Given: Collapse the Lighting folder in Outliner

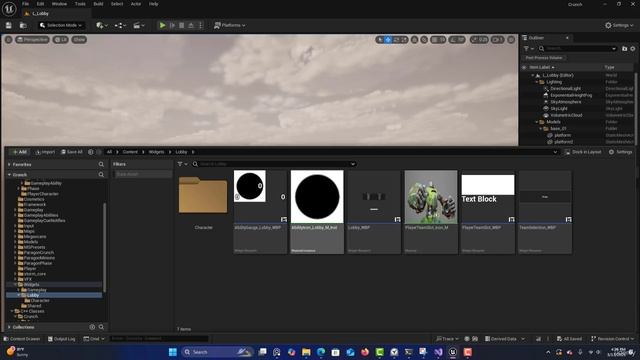Looking at the screenshot, I should point(537,82).
